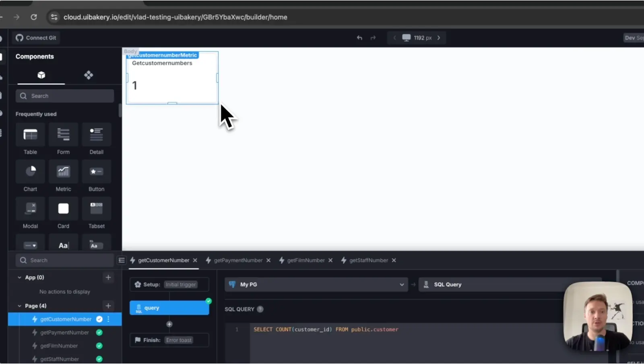Select the Form component
Image resolution: width=644 pixels, height=364 pixels.
pos(63,140)
